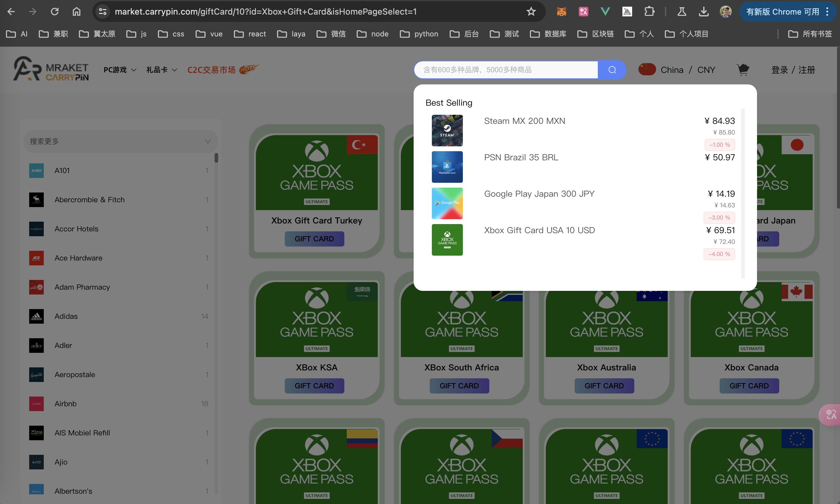
Task: Open Vue devtools extension icon
Action: pos(605,12)
